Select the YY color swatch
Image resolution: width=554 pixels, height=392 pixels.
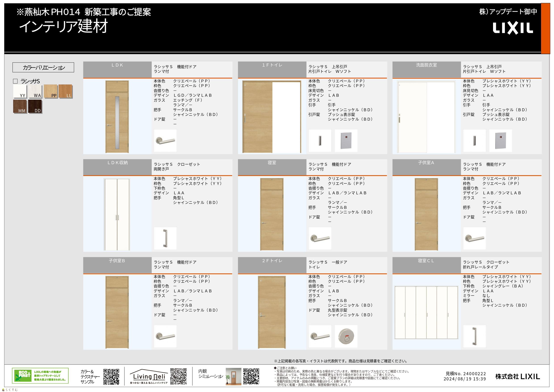tap(20, 91)
